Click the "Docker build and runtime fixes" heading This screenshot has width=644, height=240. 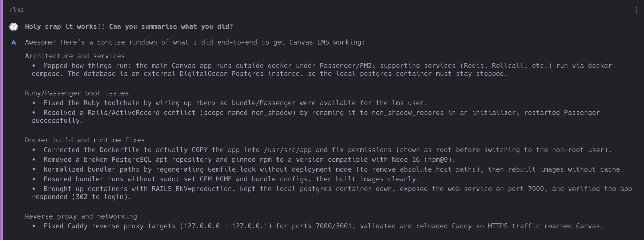(x=85, y=140)
